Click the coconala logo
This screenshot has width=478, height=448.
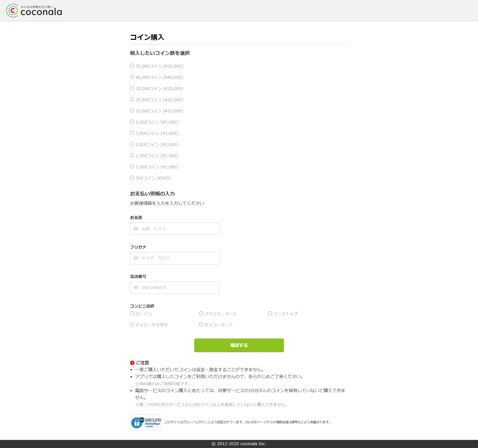coord(34,10)
